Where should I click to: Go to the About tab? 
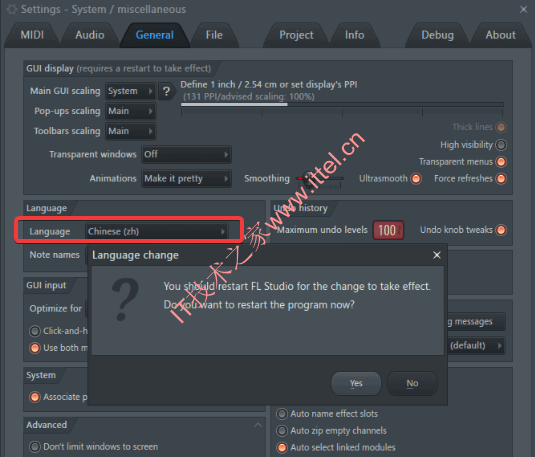(x=501, y=35)
